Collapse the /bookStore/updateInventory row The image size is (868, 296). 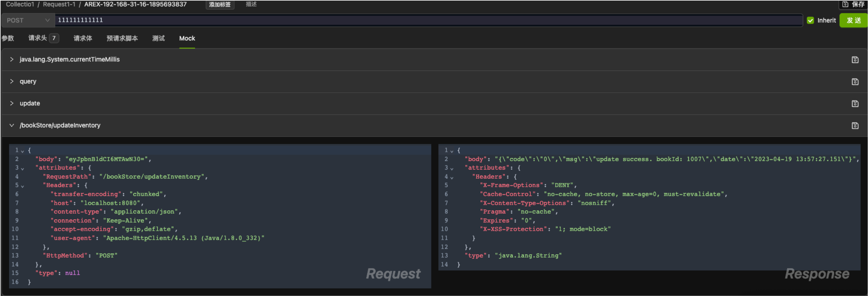pos(12,125)
